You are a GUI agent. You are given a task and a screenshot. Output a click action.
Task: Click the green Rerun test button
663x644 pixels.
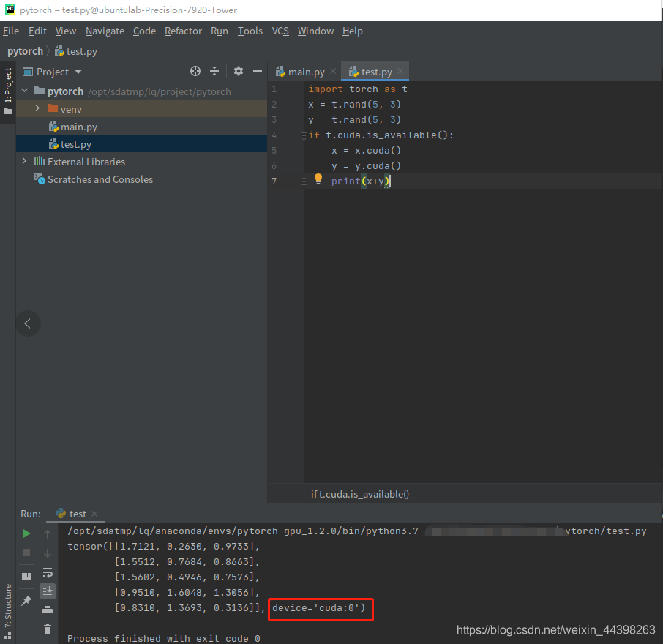(26, 533)
